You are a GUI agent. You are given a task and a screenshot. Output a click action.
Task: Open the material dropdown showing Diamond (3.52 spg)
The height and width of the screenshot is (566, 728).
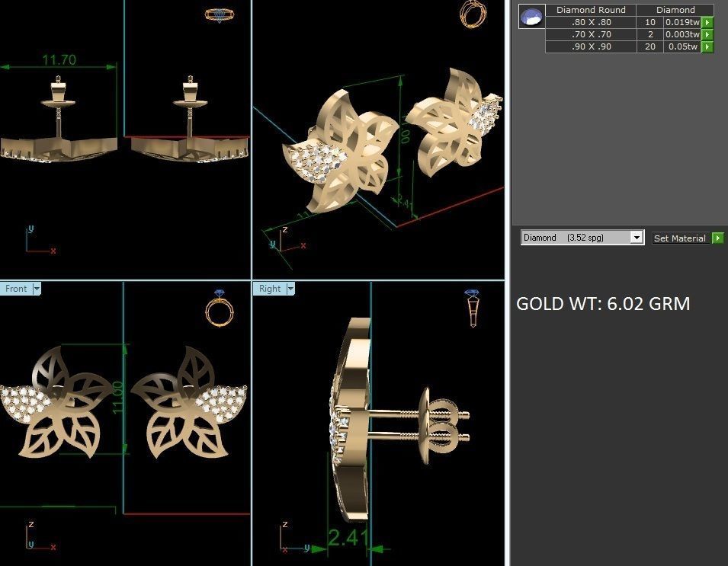(x=582, y=238)
